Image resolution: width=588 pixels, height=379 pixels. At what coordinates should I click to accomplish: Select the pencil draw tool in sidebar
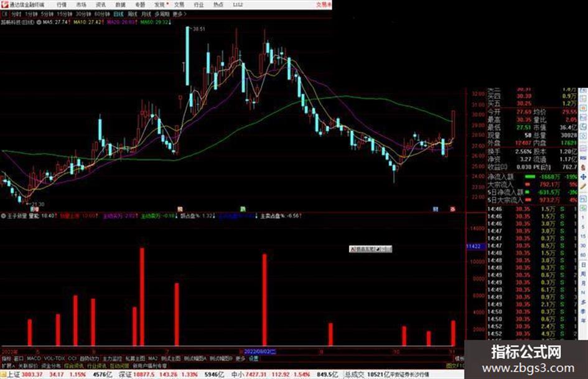coord(583,186)
